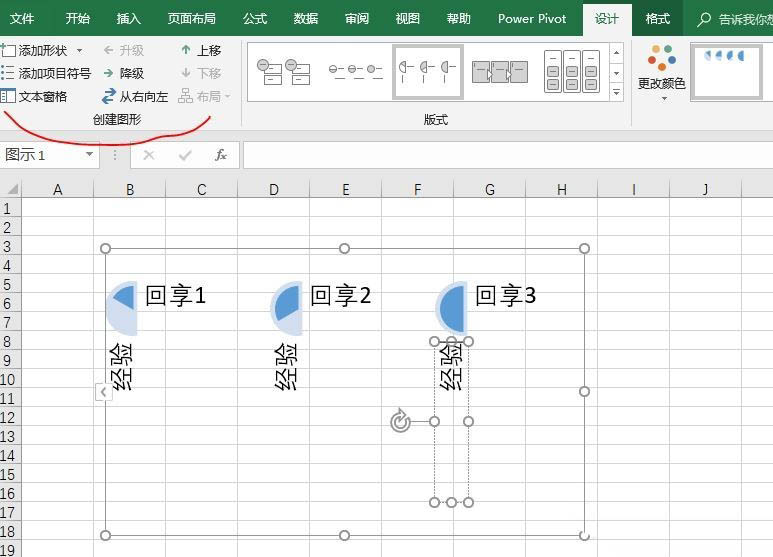Click the 回享1 pie shape

(122, 308)
